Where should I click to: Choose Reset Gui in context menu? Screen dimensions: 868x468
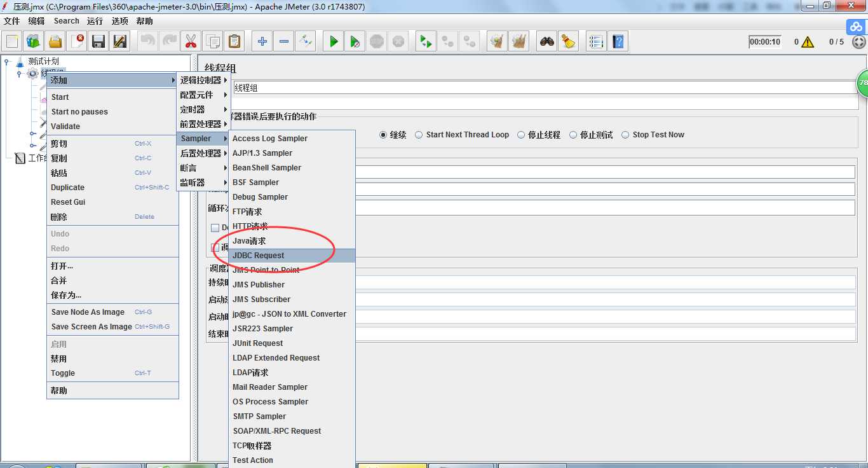click(x=112, y=202)
